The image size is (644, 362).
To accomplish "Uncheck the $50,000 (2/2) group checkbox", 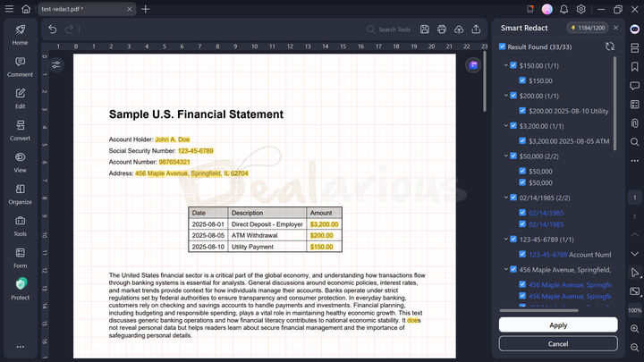I will click(513, 156).
